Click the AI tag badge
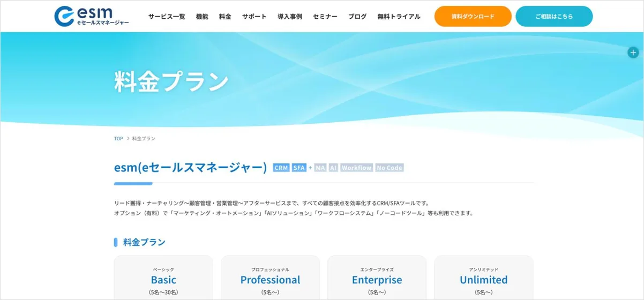The height and width of the screenshot is (300, 644). tap(333, 168)
